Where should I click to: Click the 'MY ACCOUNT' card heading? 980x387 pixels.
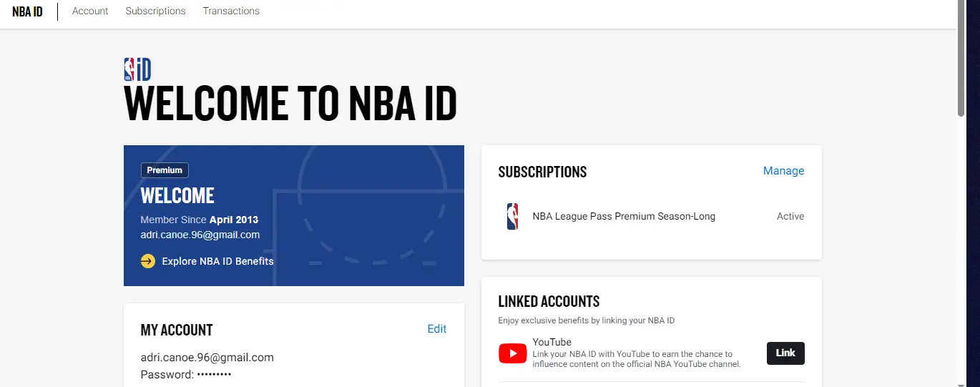click(x=177, y=330)
